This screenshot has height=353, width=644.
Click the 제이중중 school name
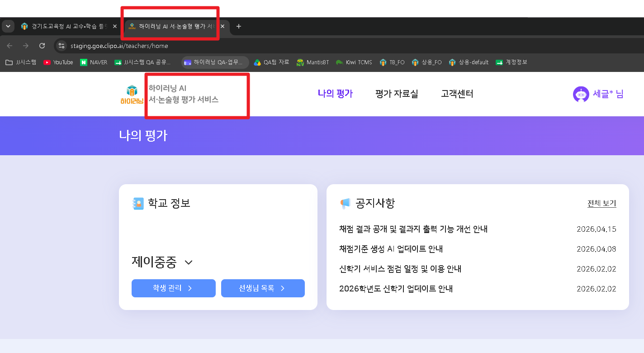point(154,262)
